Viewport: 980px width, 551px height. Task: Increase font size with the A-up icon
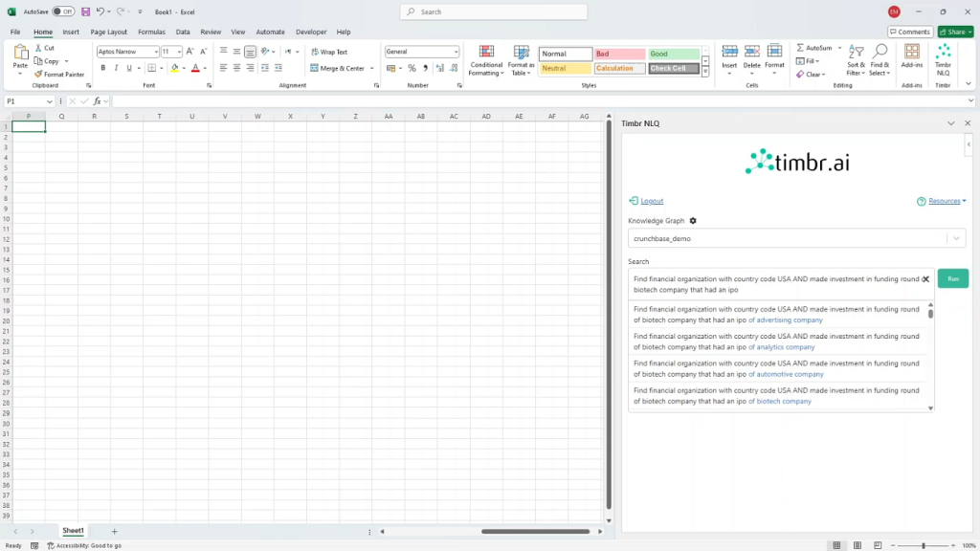coord(190,52)
